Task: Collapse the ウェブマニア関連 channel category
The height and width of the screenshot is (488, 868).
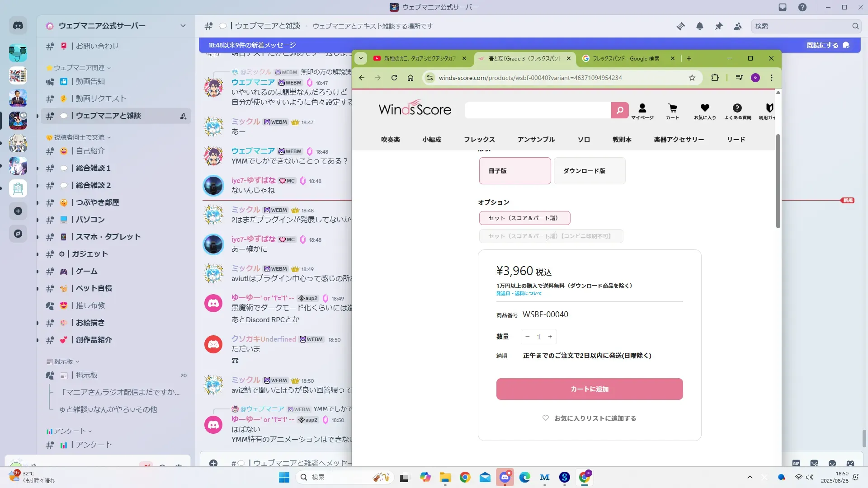Action: click(80, 68)
